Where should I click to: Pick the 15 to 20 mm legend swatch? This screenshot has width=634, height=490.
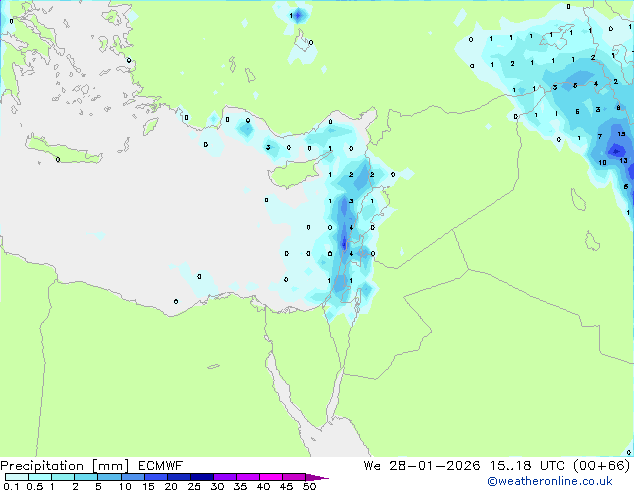pyautogui.click(x=155, y=477)
